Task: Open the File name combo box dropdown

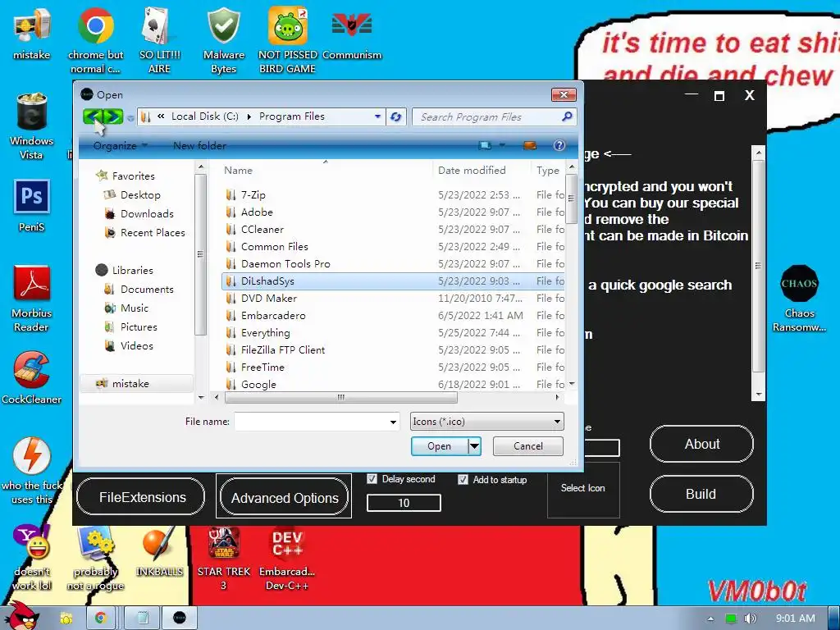Action: point(393,422)
